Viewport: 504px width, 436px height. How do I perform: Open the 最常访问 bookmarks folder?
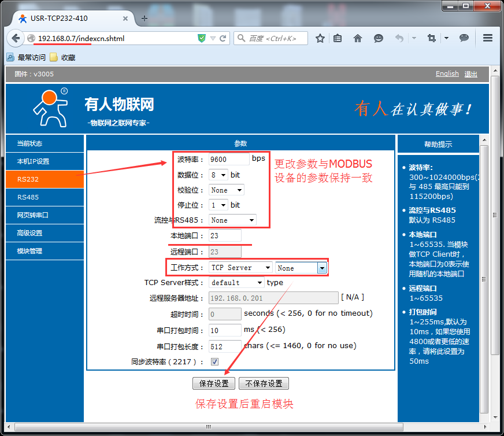point(26,58)
